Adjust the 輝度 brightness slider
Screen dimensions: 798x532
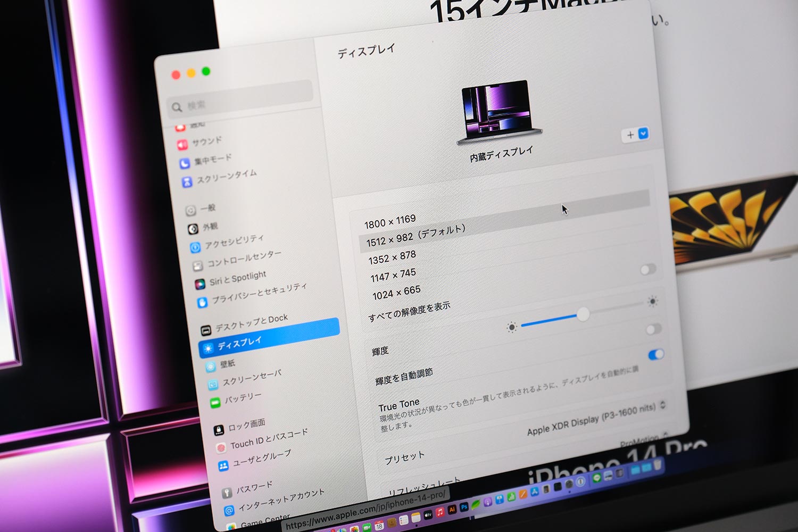(583, 314)
